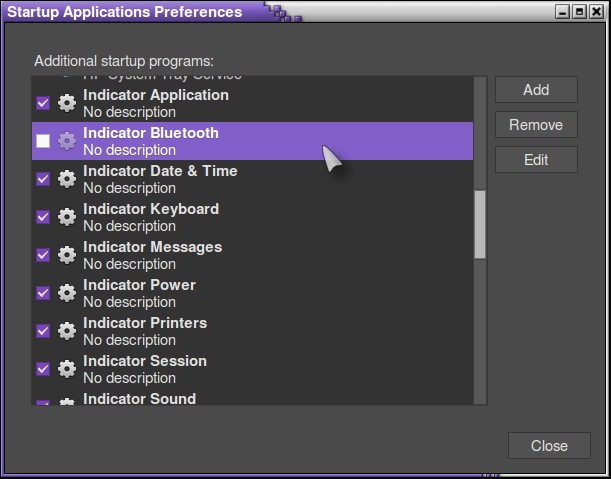The image size is (611, 479).
Task: Click the startup programs list scrollbar thumb
Action: click(x=479, y=225)
